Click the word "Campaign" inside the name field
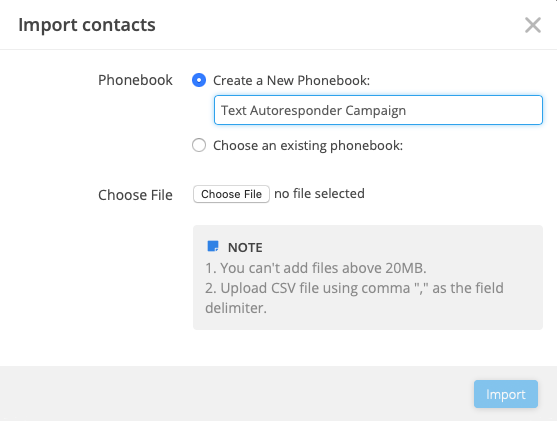This screenshot has width=557, height=421. tap(375, 111)
